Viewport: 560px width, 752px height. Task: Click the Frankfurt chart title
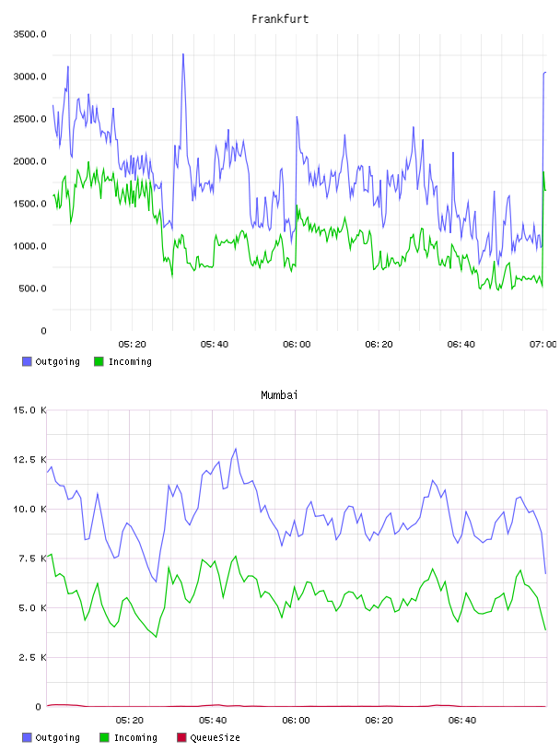[x=280, y=19]
